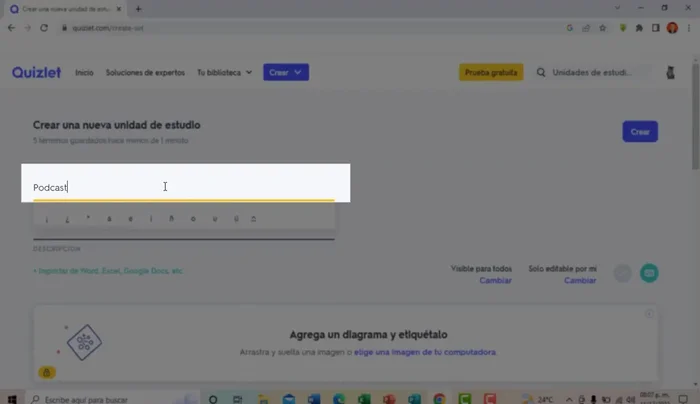Insert the ñ character
This screenshot has width=700, height=404.
(171, 219)
